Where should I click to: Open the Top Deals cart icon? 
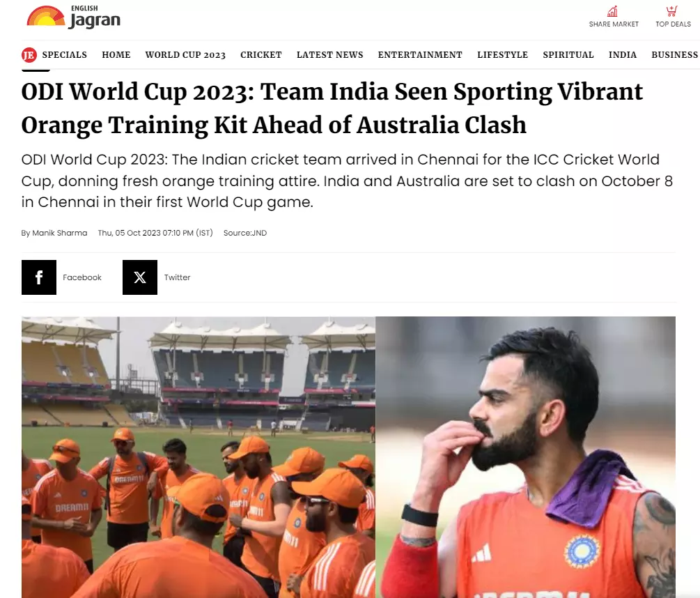(x=671, y=11)
